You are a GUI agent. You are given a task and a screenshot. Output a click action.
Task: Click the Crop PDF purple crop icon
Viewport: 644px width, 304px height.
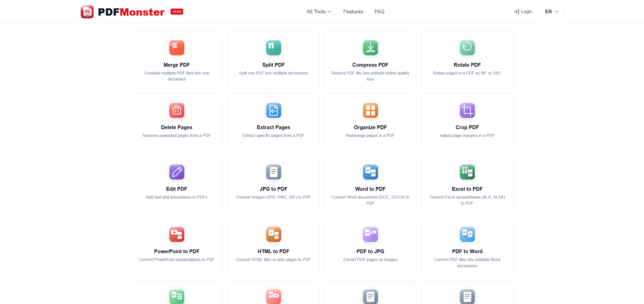point(467,110)
